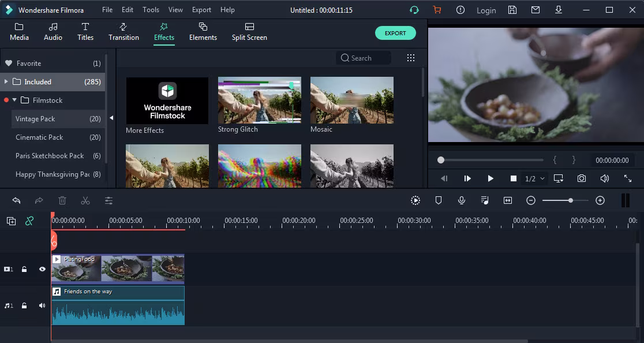This screenshot has height=343, width=644.
Task: Select the Mosaic effect thumbnail
Action: coord(352,100)
